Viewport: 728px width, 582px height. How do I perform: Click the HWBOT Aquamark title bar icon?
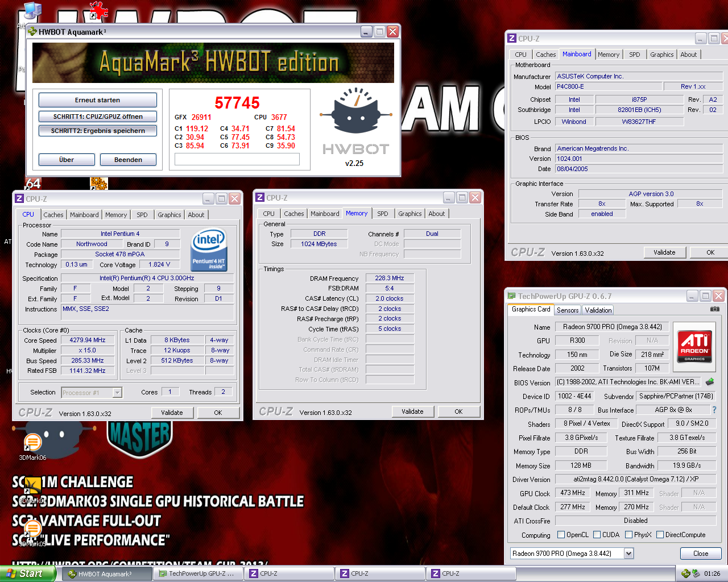point(32,32)
